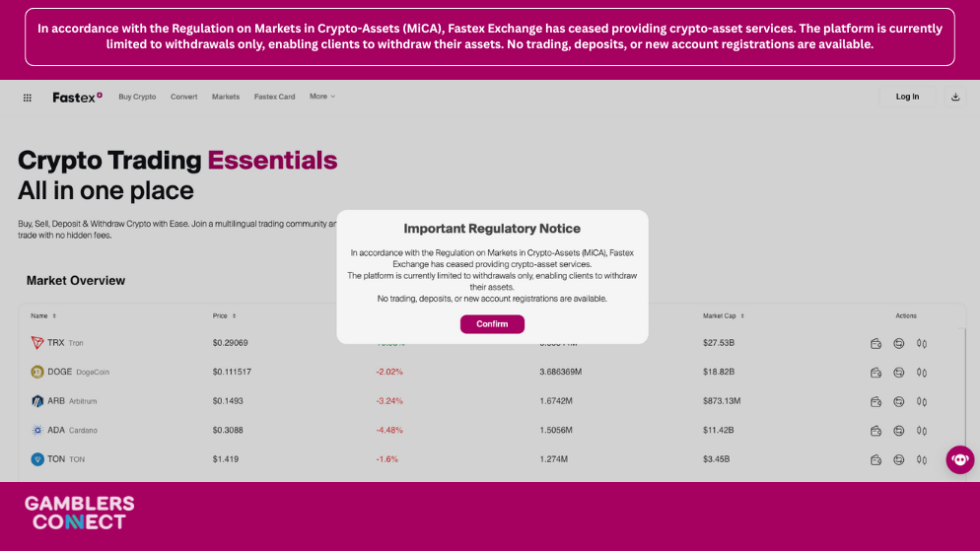Screen dimensions: 980x551
Task: Open convert action for DOGE row
Action: pyautogui.click(x=899, y=373)
